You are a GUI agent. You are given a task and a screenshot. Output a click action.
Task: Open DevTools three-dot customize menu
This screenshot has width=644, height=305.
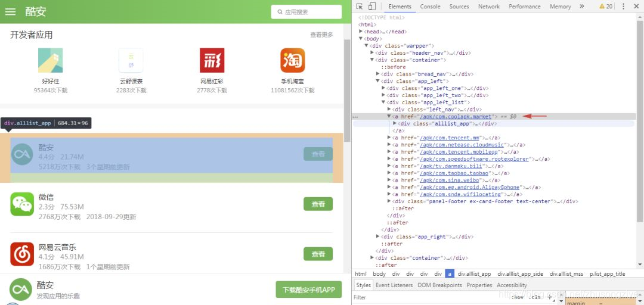(623, 6)
